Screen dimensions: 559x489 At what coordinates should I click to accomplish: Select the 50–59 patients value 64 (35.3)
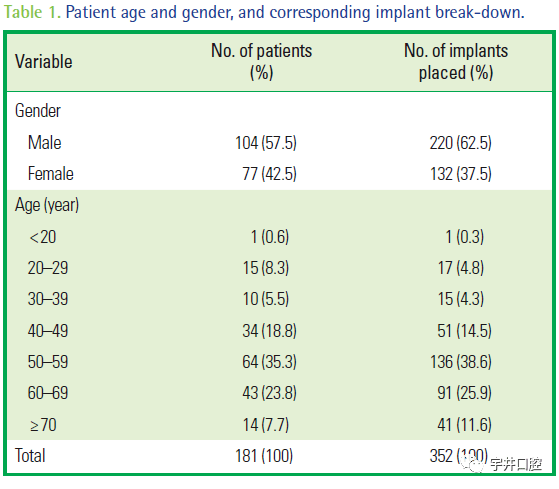(x=270, y=362)
